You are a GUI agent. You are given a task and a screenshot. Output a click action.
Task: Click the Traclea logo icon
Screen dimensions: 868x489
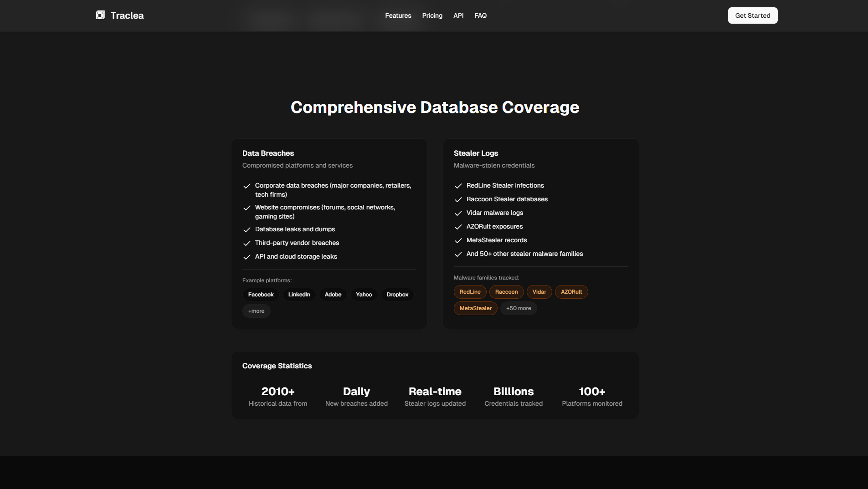click(x=100, y=15)
